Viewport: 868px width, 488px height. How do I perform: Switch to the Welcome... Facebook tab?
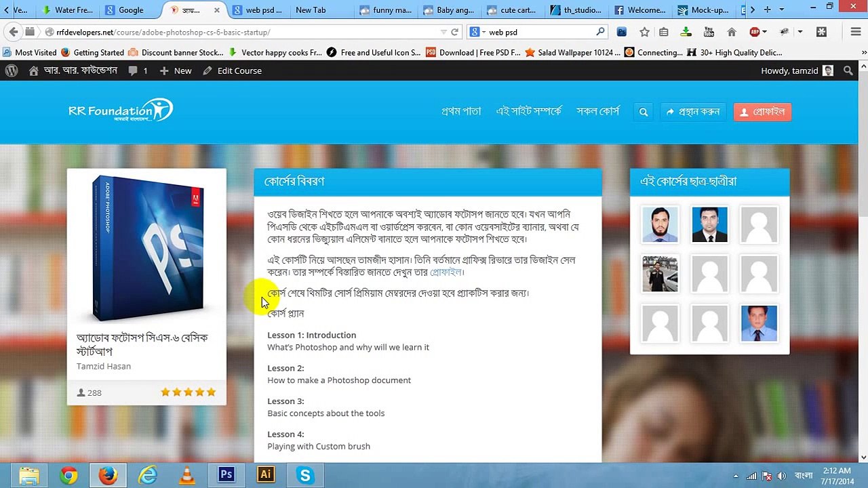click(640, 10)
